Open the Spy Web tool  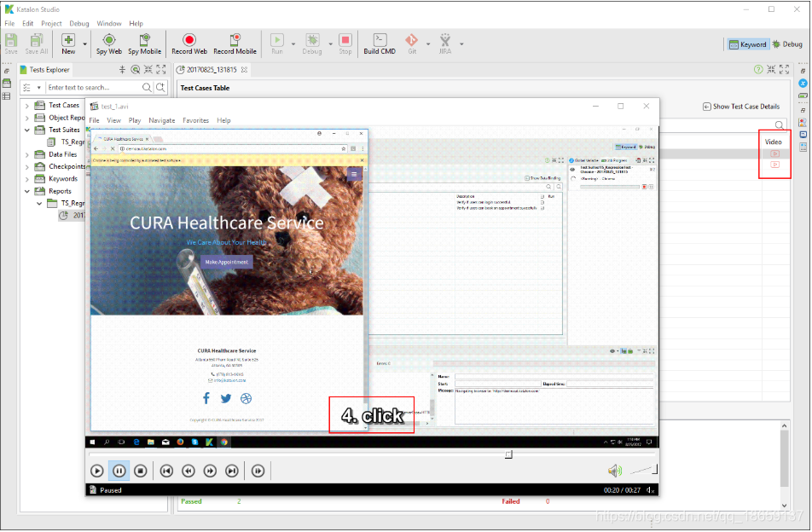click(109, 43)
